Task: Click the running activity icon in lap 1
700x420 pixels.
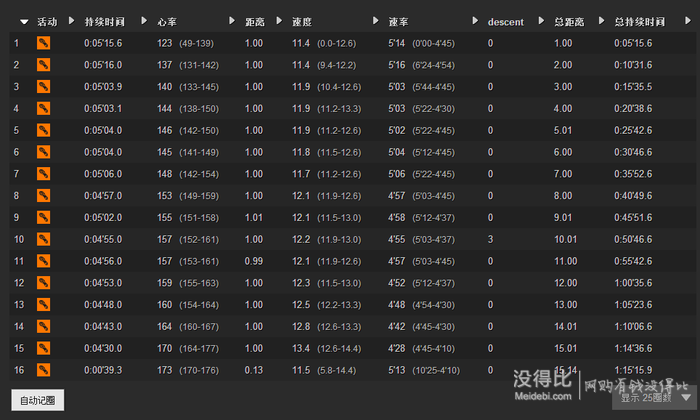Action: pyautogui.click(x=43, y=43)
